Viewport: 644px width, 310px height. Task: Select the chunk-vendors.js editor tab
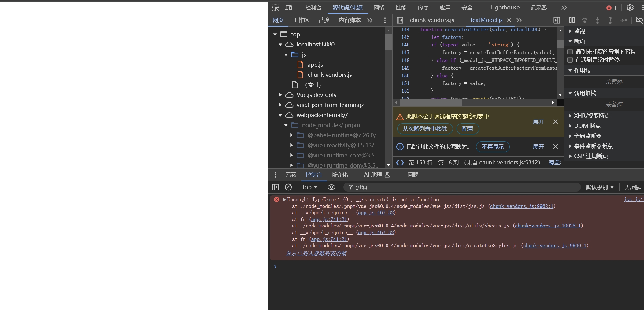click(x=432, y=20)
